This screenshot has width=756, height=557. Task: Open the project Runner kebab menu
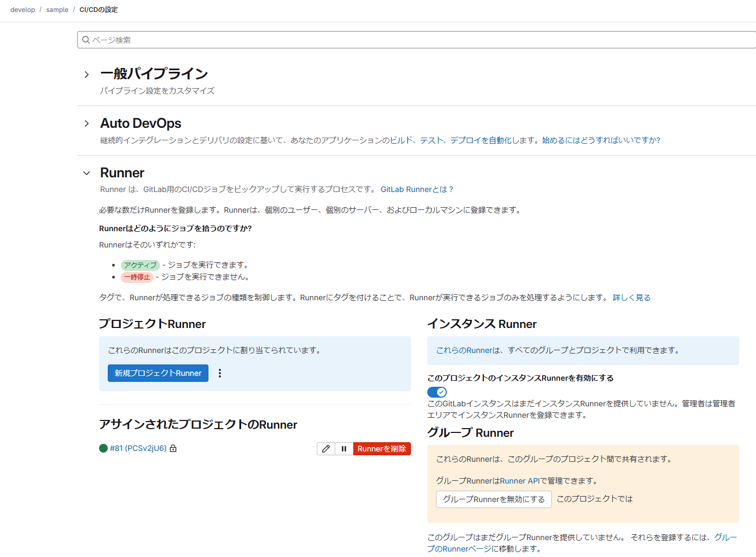(220, 373)
